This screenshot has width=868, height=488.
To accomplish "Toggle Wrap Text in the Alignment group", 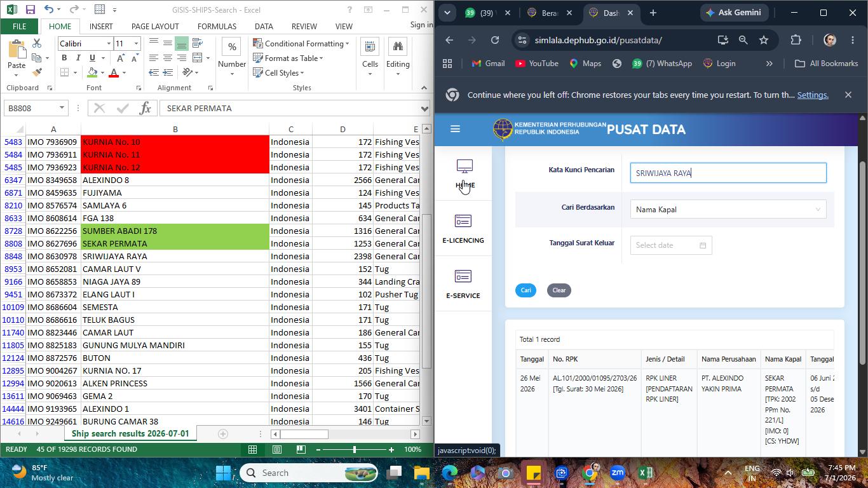I will pyautogui.click(x=197, y=43).
